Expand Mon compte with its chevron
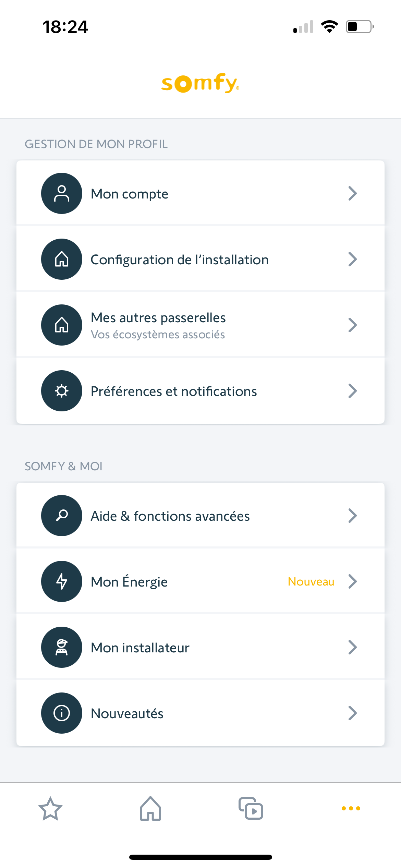401x868 pixels. click(x=352, y=193)
